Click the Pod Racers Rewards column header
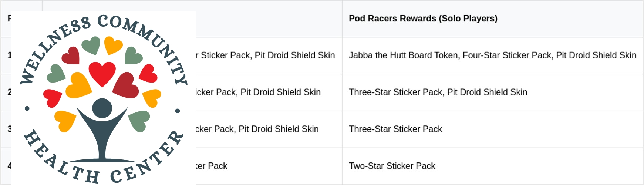 point(423,18)
